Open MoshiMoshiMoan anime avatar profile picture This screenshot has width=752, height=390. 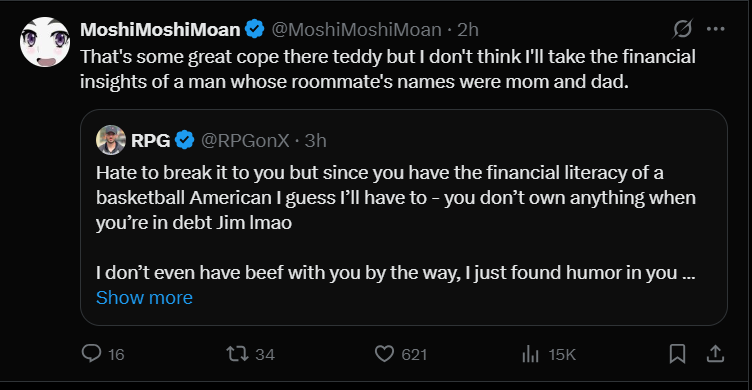click(45, 42)
